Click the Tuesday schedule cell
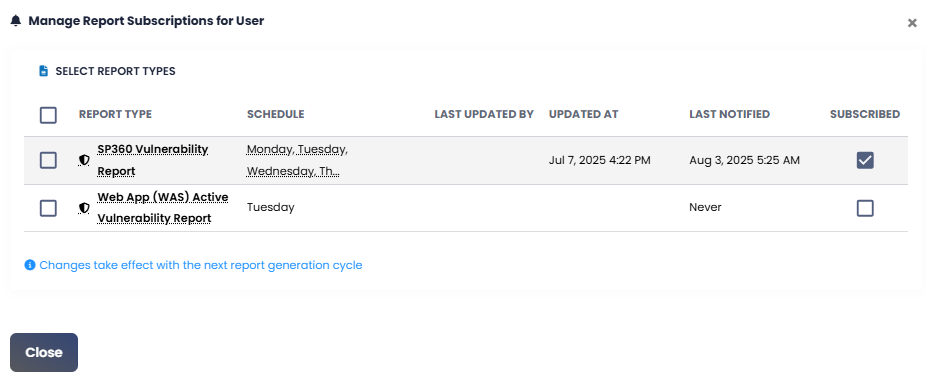The height and width of the screenshot is (379, 927). click(271, 208)
